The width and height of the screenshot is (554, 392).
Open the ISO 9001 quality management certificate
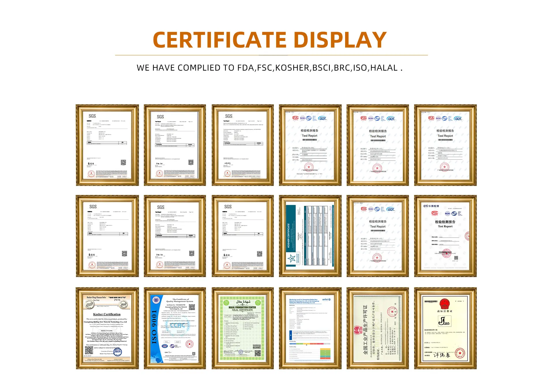[x=175, y=328]
